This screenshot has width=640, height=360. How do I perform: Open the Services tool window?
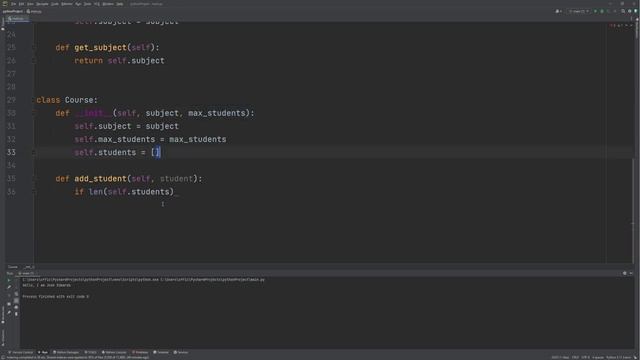[181, 352]
